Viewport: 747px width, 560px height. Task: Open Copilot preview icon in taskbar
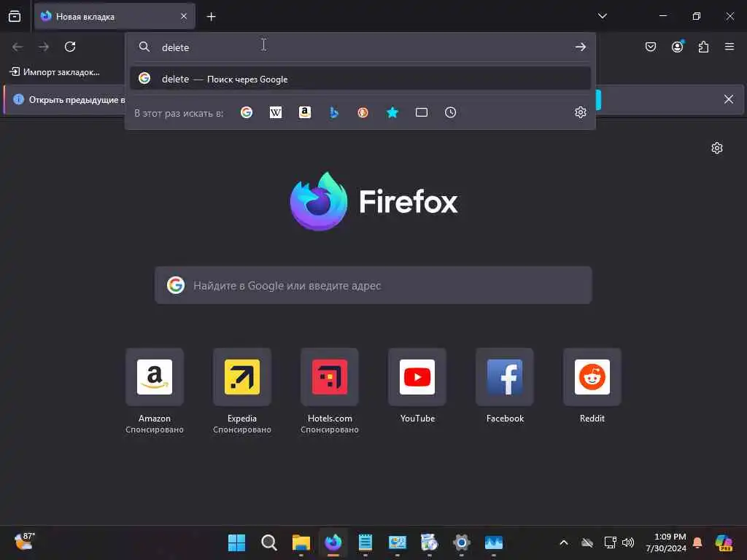[x=724, y=542]
